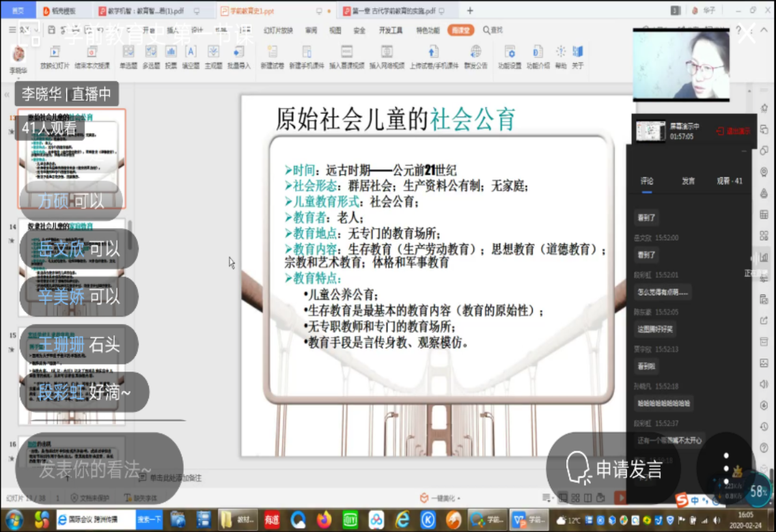The width and height of the screenshot is (776, 532).
Task: Open the 审阅 review ribbon tab
Action: click(x=311, y=31)
